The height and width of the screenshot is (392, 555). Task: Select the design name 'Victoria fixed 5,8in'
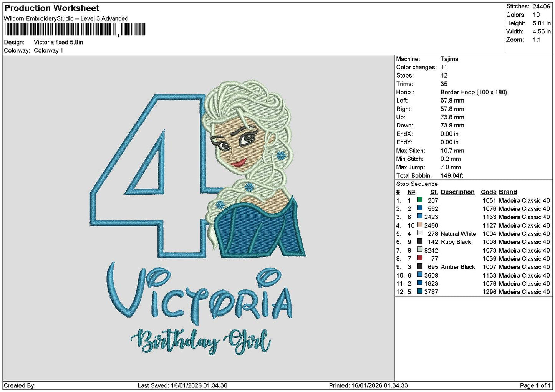(x=58, y=42)
